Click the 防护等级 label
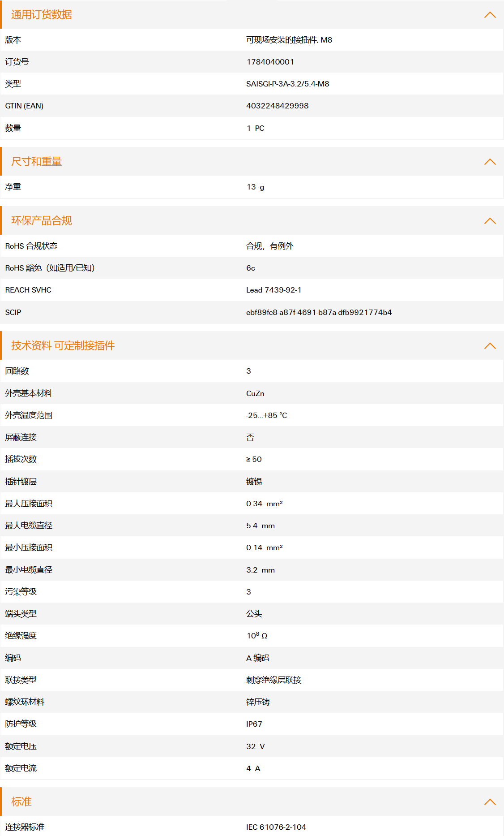 point(21,724)
